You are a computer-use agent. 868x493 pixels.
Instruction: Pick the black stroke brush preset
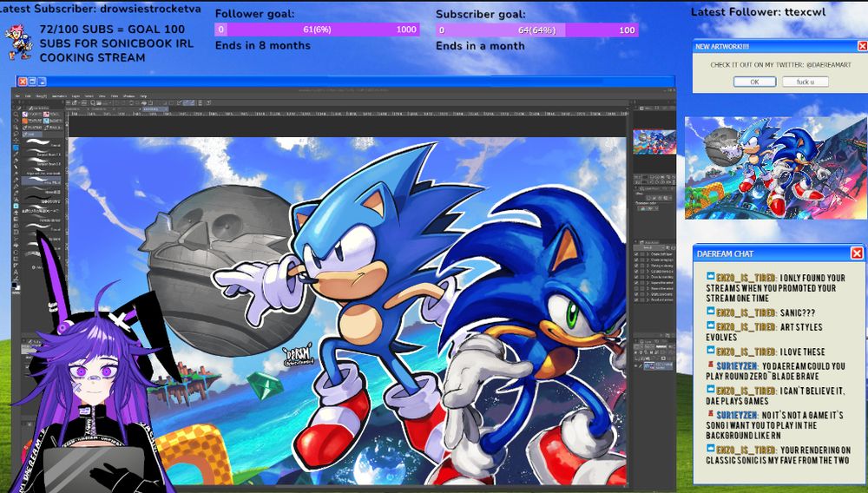coord(41,199)
